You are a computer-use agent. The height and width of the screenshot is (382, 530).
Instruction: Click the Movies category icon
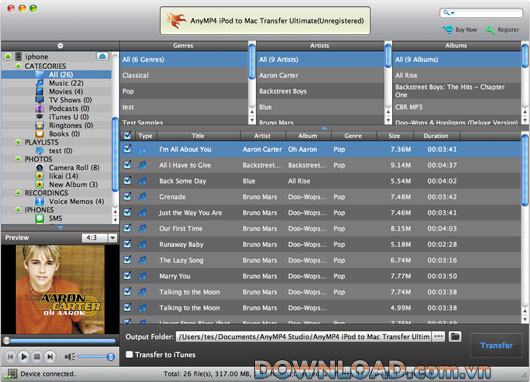[40, 91]
